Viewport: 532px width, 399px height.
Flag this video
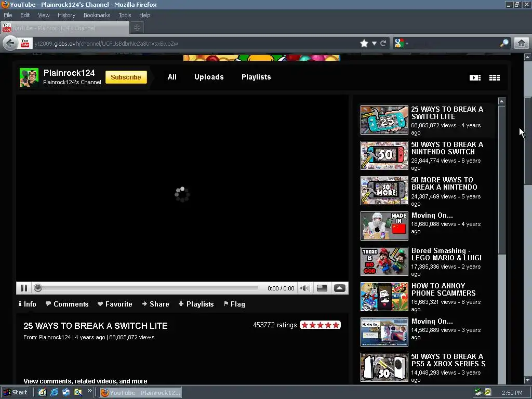234,304
